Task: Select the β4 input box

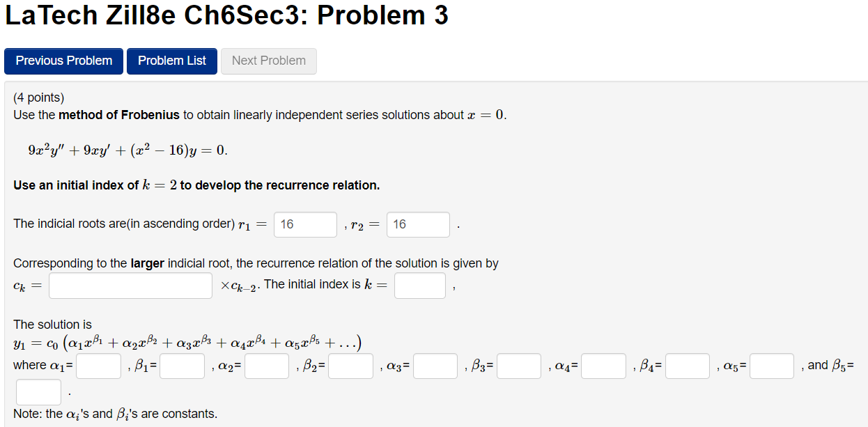Action: [688, 366]
